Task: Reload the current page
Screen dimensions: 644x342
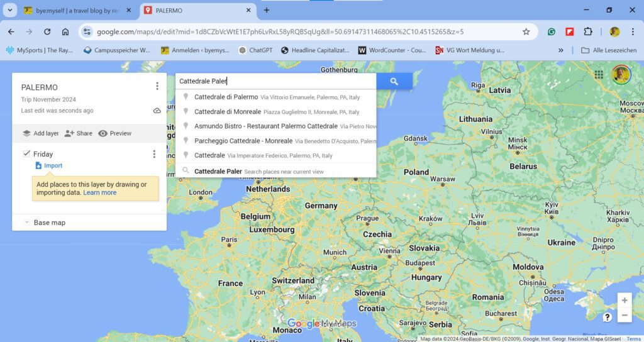Action: pyautogui.click(x=47, y=31)
